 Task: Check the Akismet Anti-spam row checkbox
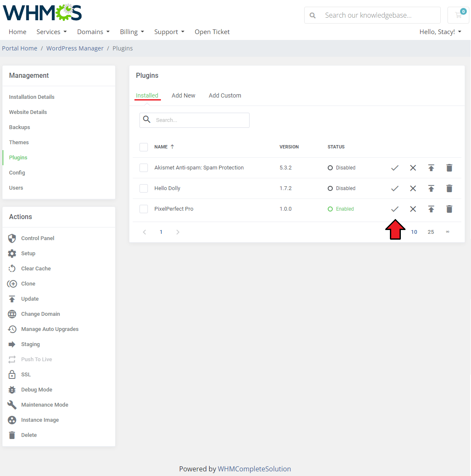(x=144, y=168)
